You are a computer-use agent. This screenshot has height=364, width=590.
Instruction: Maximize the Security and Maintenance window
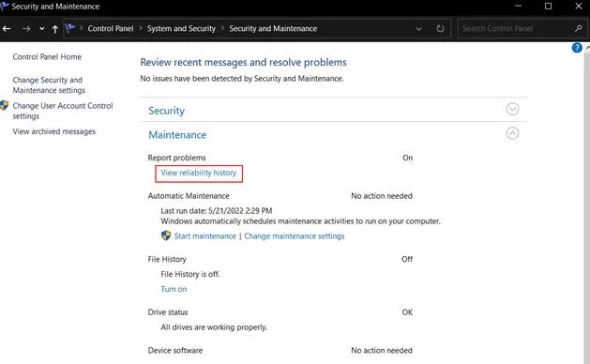548,6
